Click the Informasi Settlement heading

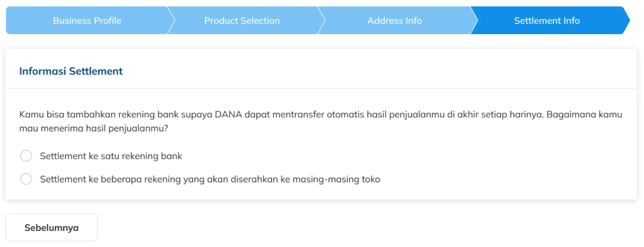pos(71,71)
